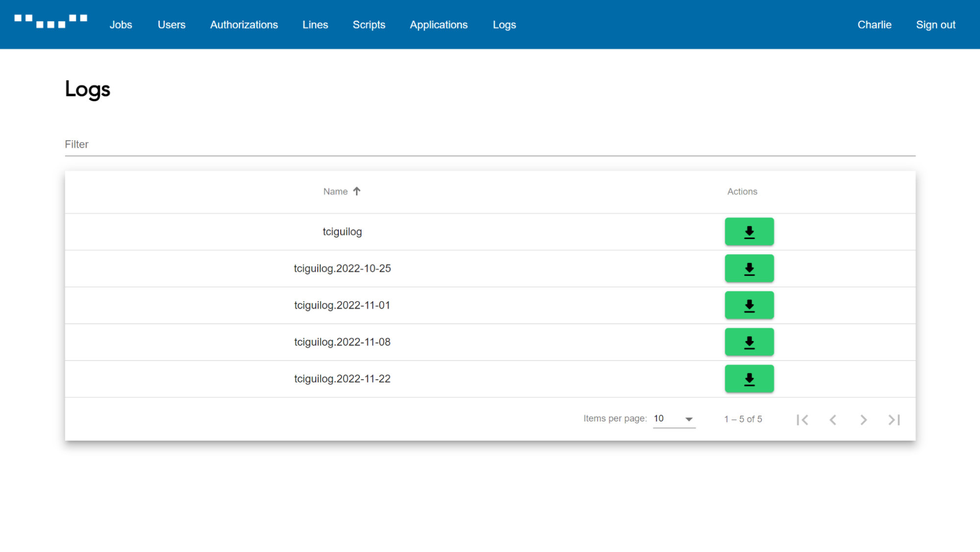This screenshot has height=552, width=980.
Task: Click the Logs page heading
Action: 88,90
